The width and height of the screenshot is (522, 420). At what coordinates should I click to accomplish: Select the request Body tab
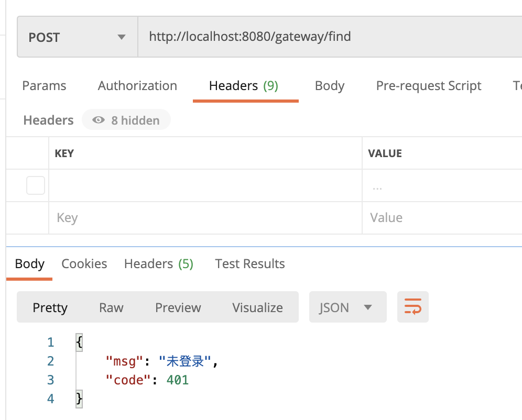(330, 85)
